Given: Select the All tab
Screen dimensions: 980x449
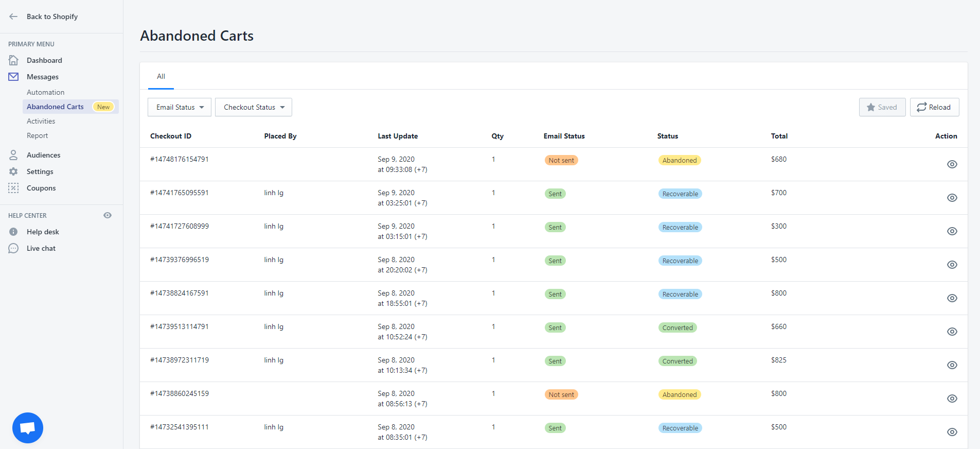Looking at the screenshot, I should [161, 77].
